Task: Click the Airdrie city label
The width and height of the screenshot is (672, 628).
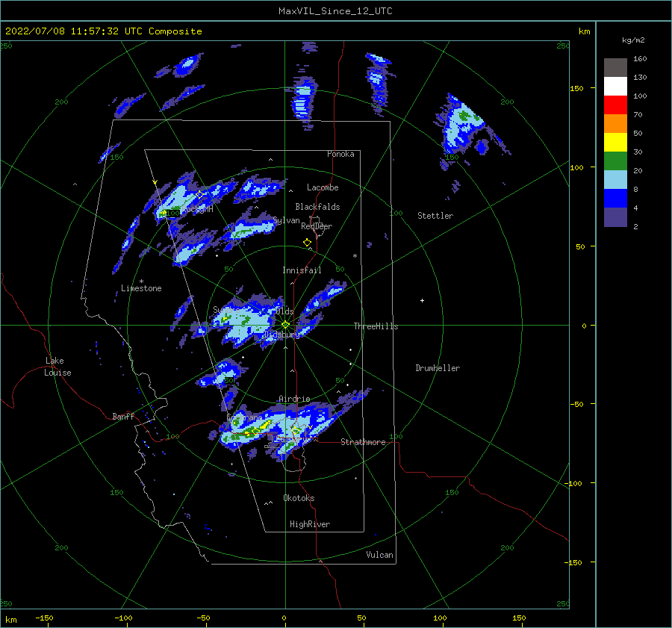Action: point(294,399)
